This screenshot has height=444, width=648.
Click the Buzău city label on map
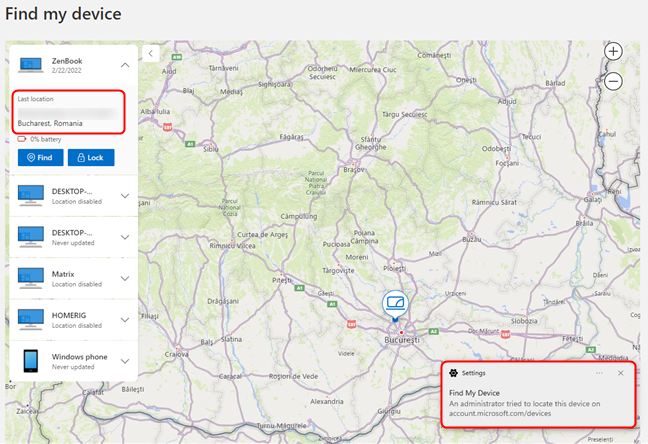[x=472, y=239]
